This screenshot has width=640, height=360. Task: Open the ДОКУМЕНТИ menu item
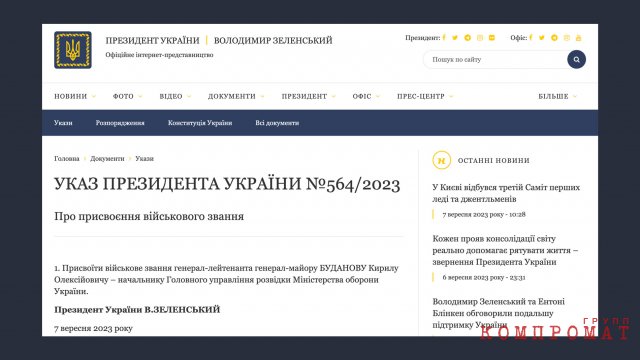(231, 96)
